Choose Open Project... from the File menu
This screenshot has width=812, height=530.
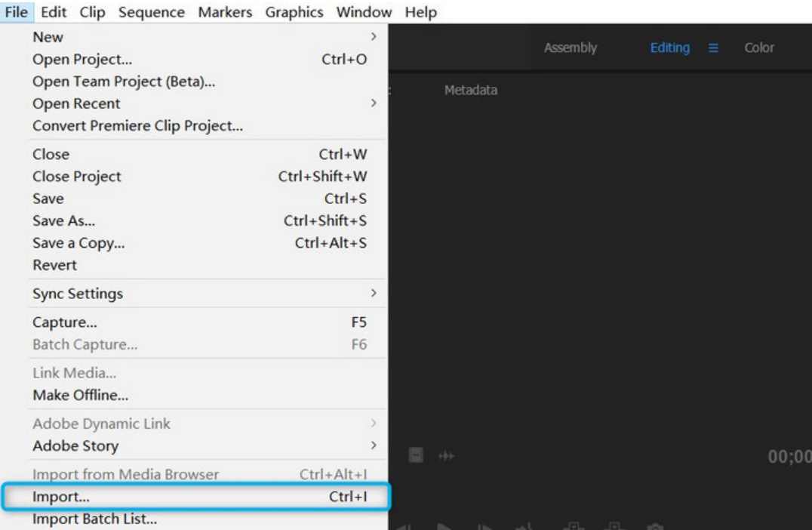pos(207,59)
